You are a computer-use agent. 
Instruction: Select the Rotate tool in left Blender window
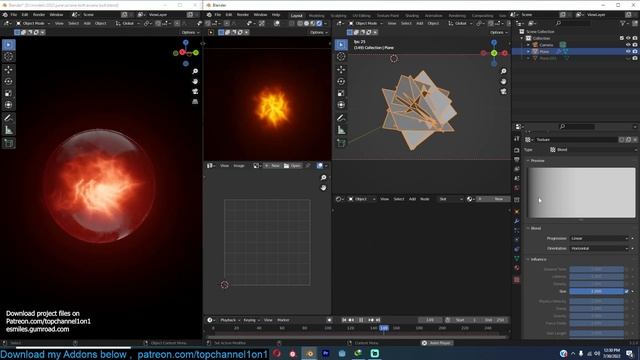[x=8, y=81]
